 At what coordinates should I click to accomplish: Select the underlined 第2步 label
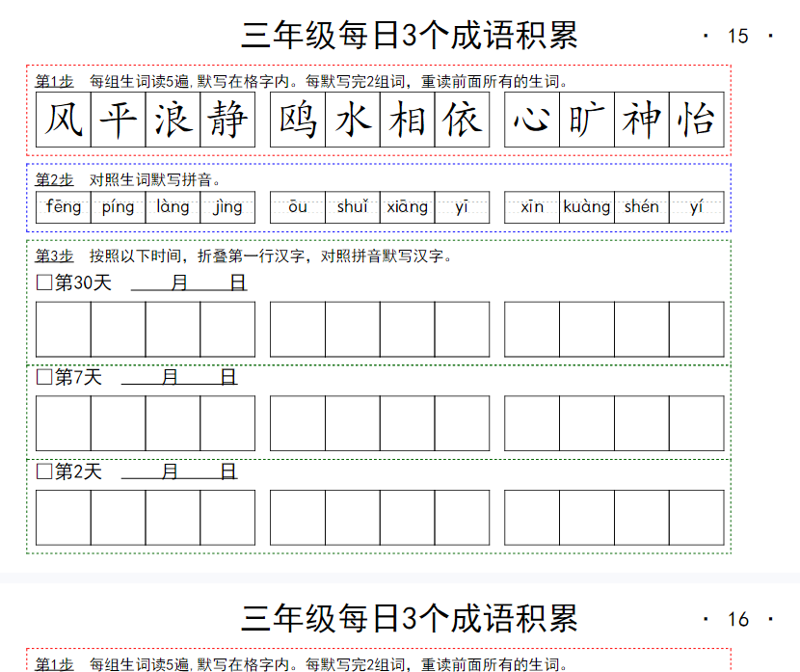54,179
